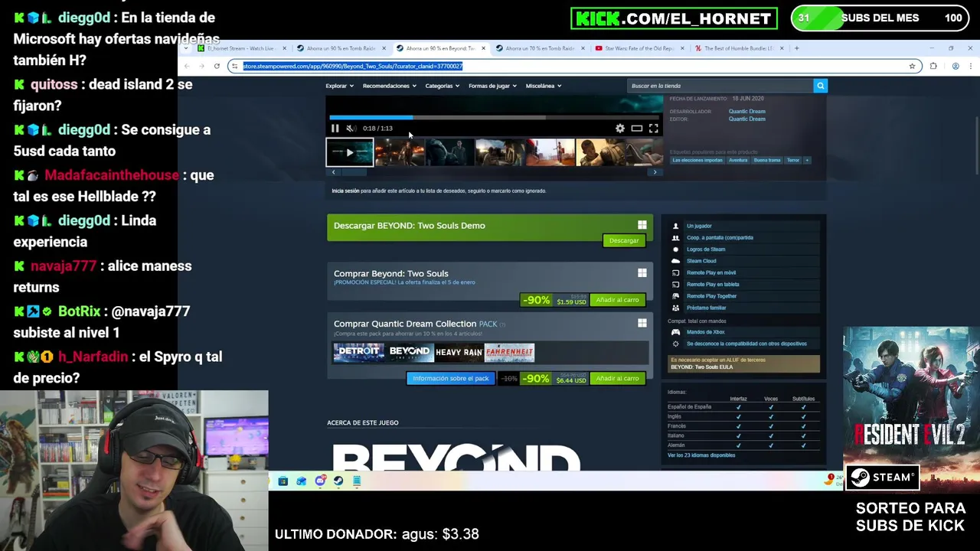980x551 pixels.
Task: Select the first trailer thumbnail with play icon
Action: pyautogui.click(x=350, y=153)
